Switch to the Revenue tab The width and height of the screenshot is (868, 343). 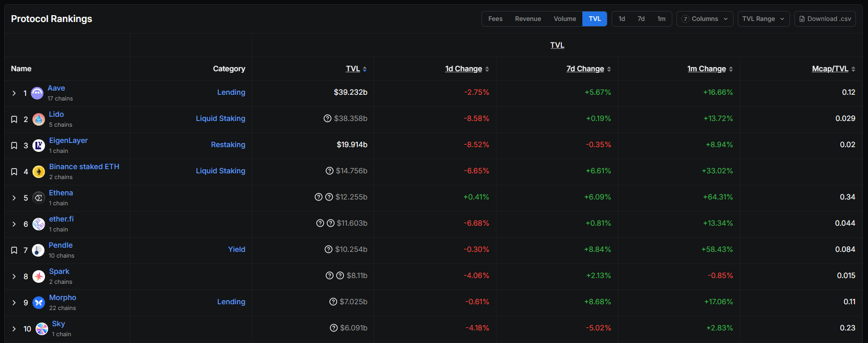528,19
